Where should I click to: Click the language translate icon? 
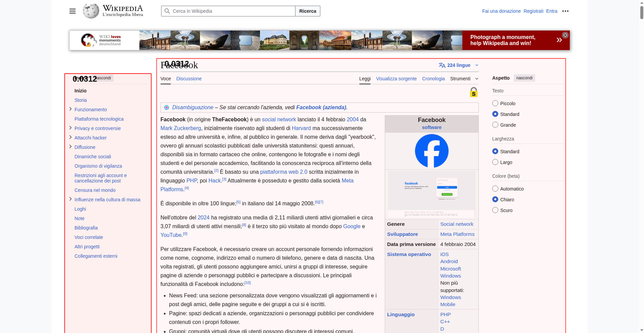[x=442, y=65]
